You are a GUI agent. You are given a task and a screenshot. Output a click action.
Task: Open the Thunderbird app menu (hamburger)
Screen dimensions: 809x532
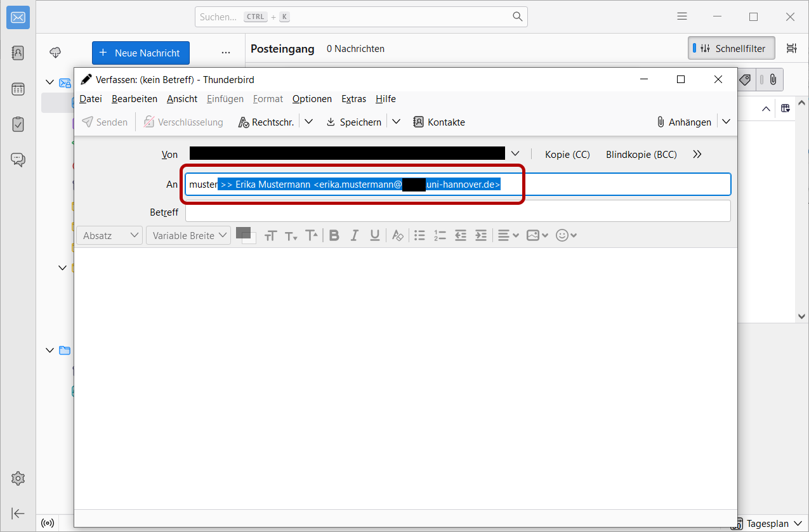(x=681, y=17)
